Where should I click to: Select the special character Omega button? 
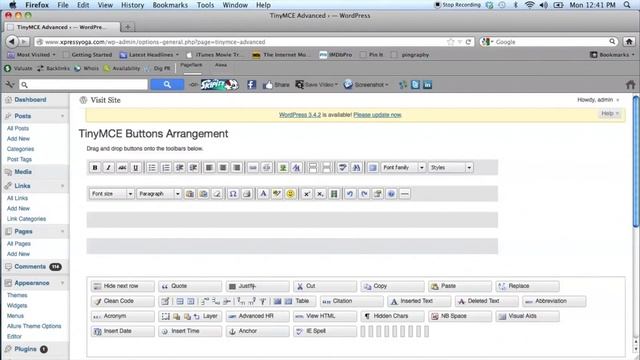(233, 194)
